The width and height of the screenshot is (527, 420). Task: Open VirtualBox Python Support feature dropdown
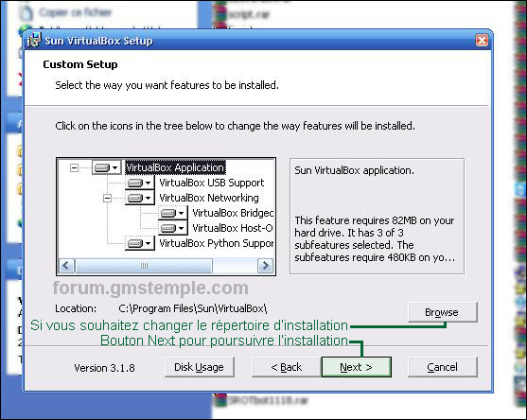click(140, 243)
